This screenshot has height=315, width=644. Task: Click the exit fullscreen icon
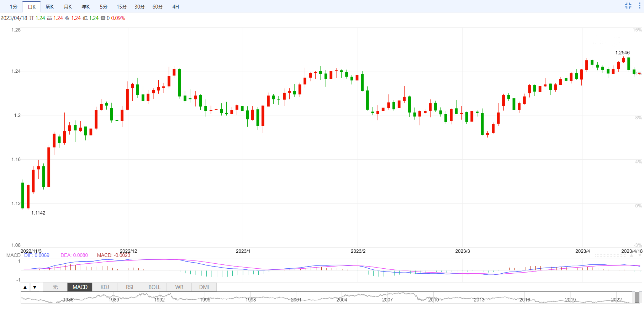pyautogui.click(x=628, y=6)
